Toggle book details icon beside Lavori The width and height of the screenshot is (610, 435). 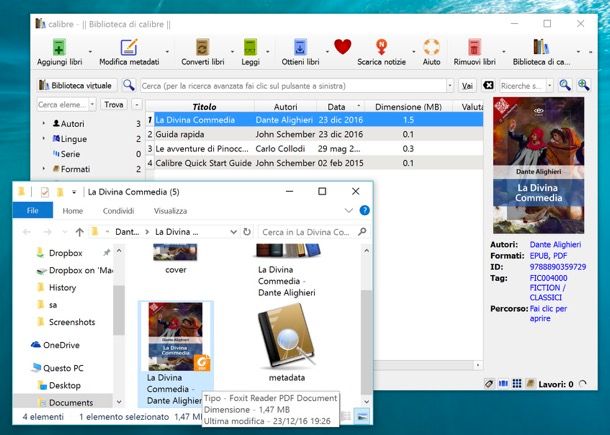530,384
